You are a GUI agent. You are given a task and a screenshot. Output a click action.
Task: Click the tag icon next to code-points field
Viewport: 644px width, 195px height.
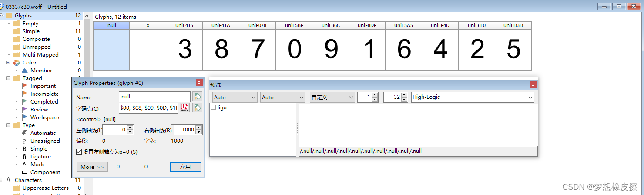point(198,108)
